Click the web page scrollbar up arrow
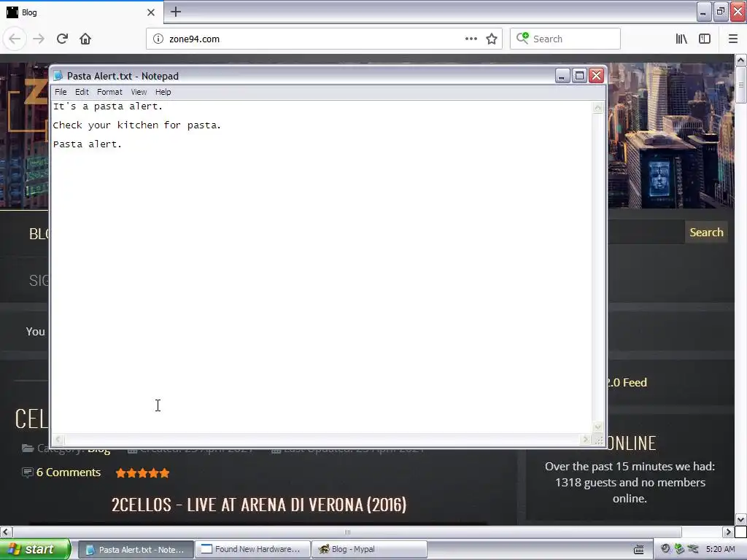Image resolution: width=747 pixels, height=560 pixels. click(740, 61)
